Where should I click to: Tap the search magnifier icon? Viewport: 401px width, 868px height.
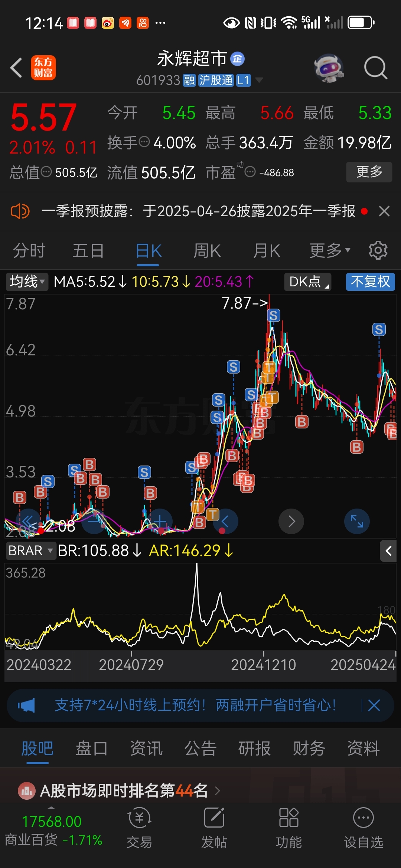pyautogui.click(x=376, y=68)
